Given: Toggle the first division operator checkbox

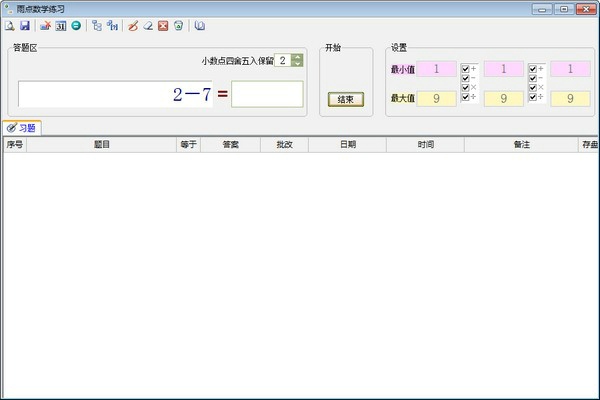Looking at the screenshot, I should [x=465, y=96].
